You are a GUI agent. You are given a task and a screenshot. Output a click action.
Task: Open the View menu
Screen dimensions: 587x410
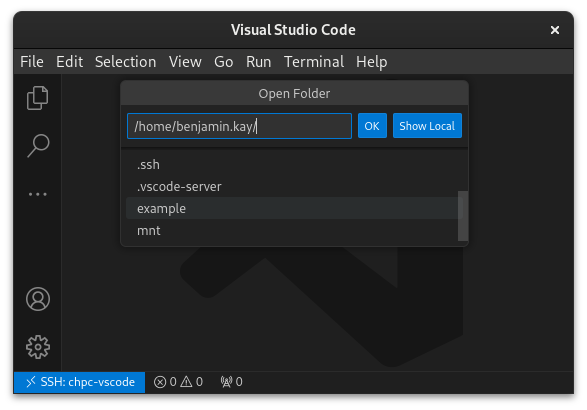pyautogui.click(x=185, y=62)
